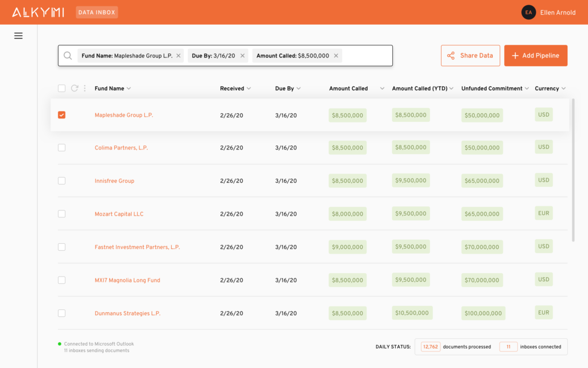Click the Share Data button
The height and width of the screenshot is (368, 588).
[x=470, y=56]
